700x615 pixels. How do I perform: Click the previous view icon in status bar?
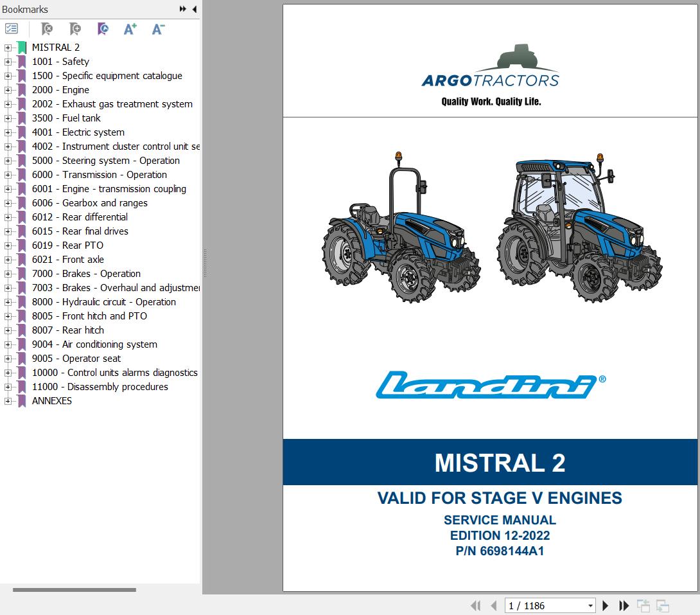point(643,605)
